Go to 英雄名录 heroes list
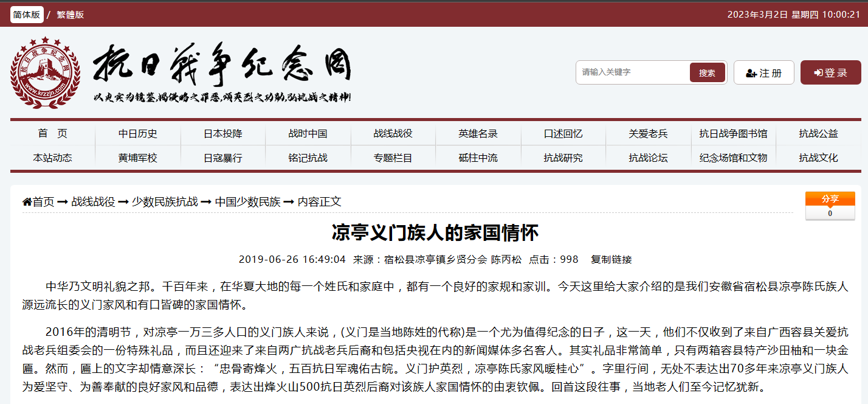The width and height of the screenshot is (868, 404). point(478,134)
